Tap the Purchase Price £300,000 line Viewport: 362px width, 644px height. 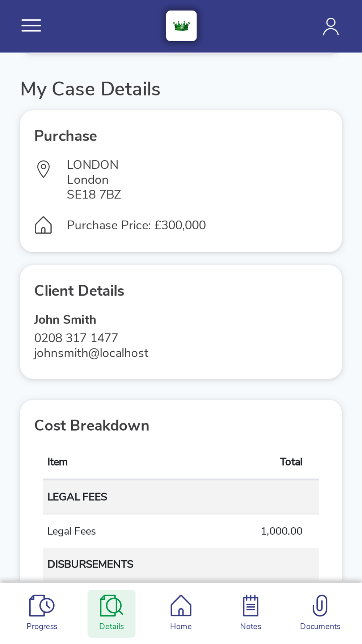coord(136,225)
